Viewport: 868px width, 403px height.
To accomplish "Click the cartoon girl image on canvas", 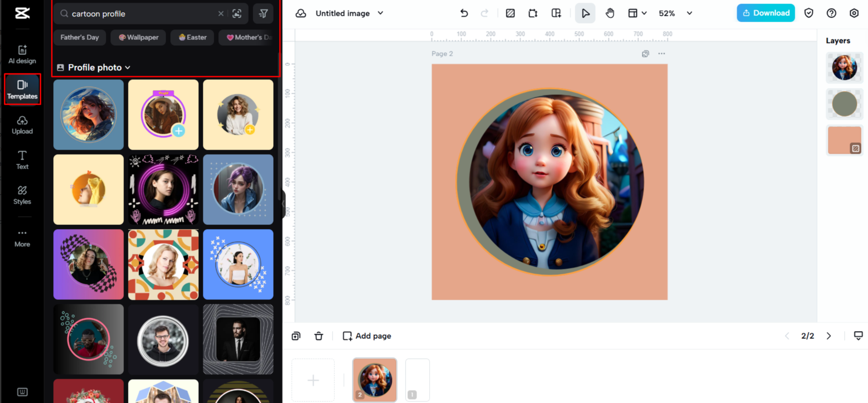I will tap(556, 182).
